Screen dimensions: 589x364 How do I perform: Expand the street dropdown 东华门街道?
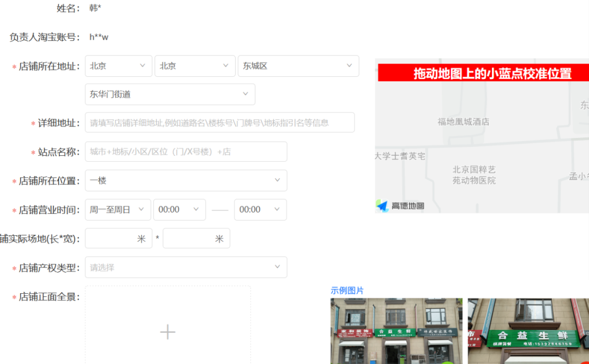click(170, 94)
